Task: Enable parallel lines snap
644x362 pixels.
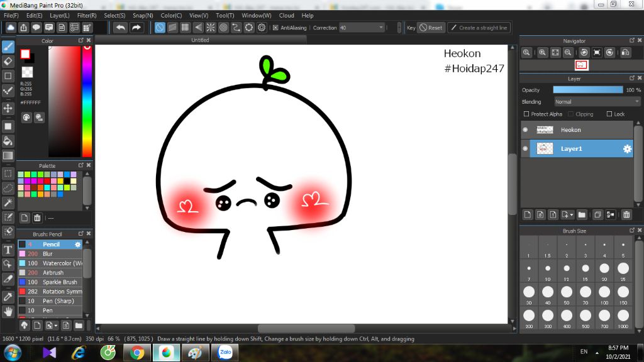Action: tap(172, 28)
